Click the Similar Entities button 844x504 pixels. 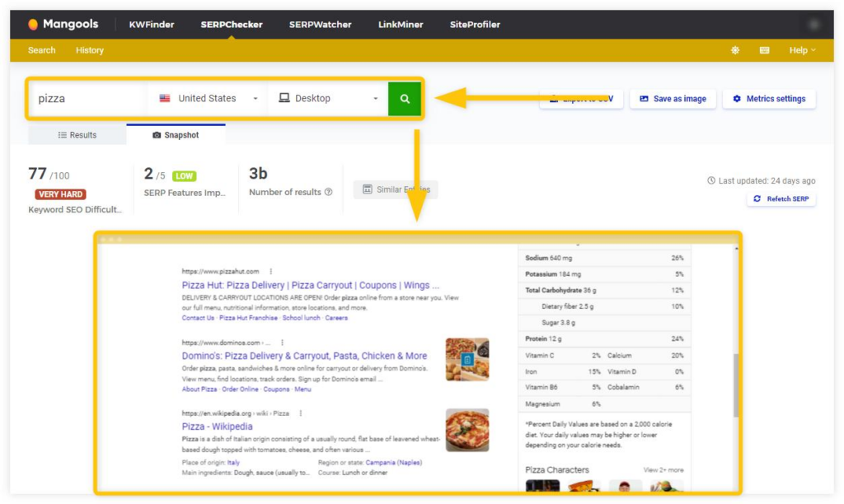tap(396, 189)
